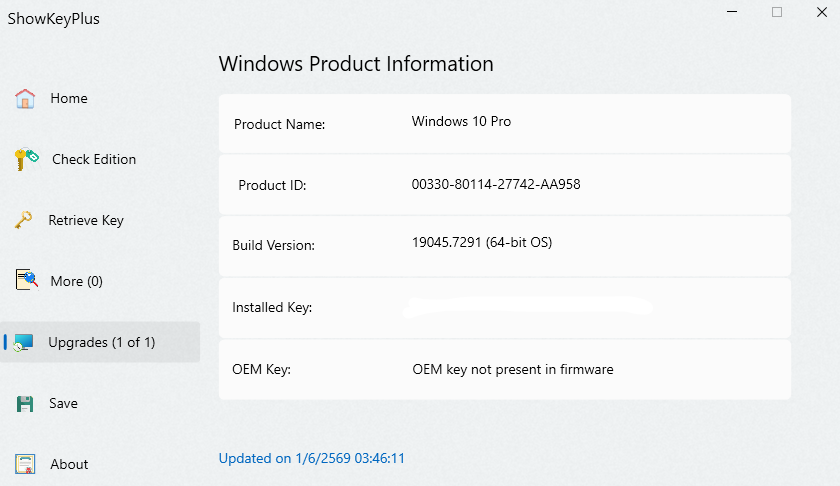
Task: Click the Windows Product Information heading
Action: point(356,64)
